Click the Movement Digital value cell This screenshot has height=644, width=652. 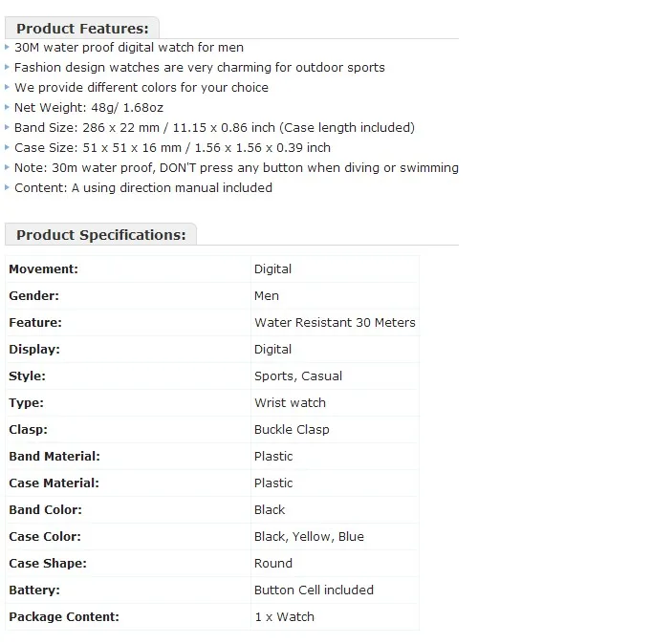[x=335, y=269]
